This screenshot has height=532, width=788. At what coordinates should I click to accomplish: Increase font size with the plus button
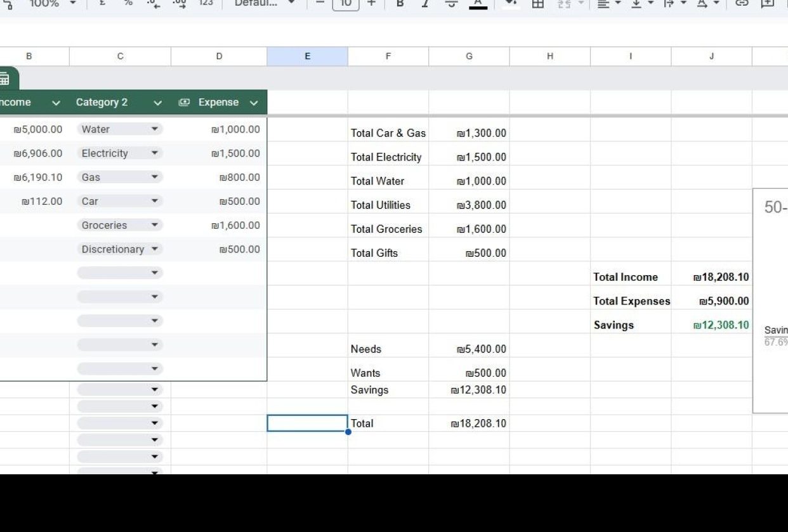point(371,3)
